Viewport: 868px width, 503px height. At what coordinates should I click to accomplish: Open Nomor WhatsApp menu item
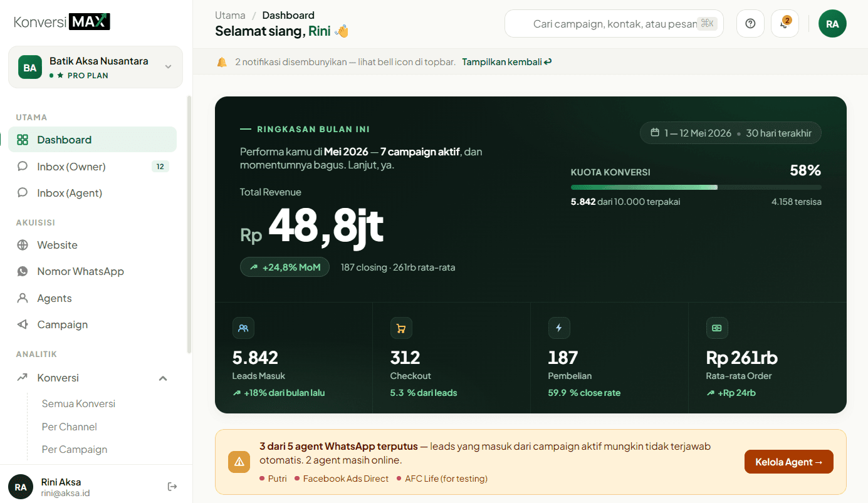click(93, 271)
